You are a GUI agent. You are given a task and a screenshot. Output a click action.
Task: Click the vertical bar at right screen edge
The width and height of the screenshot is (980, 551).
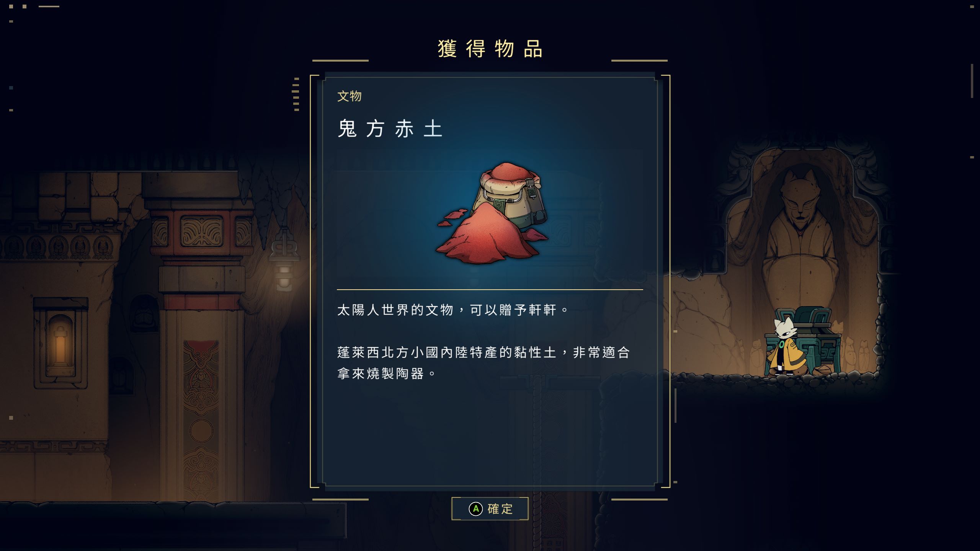(x=972, y=81)
